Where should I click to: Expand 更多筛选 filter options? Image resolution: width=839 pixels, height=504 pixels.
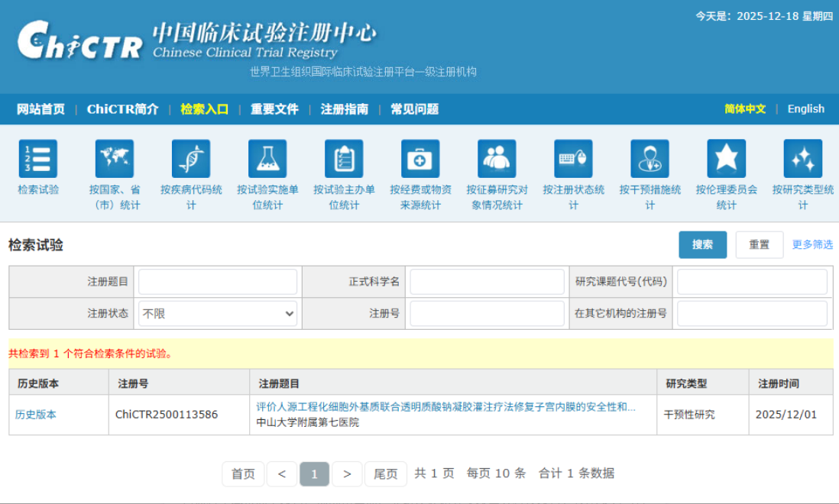812,245
